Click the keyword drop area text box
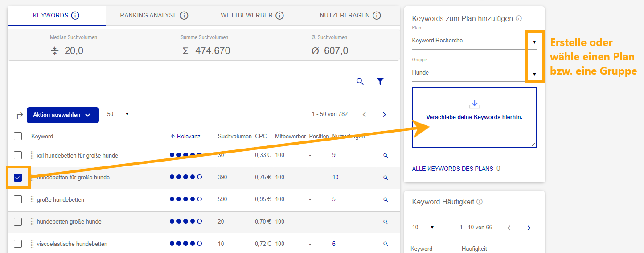This screenshot has width=644, height=253. (474, 117)
